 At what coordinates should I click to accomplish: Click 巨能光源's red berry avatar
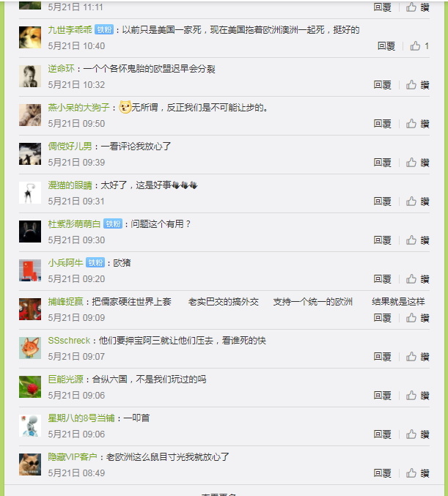(x=30, y=387)
